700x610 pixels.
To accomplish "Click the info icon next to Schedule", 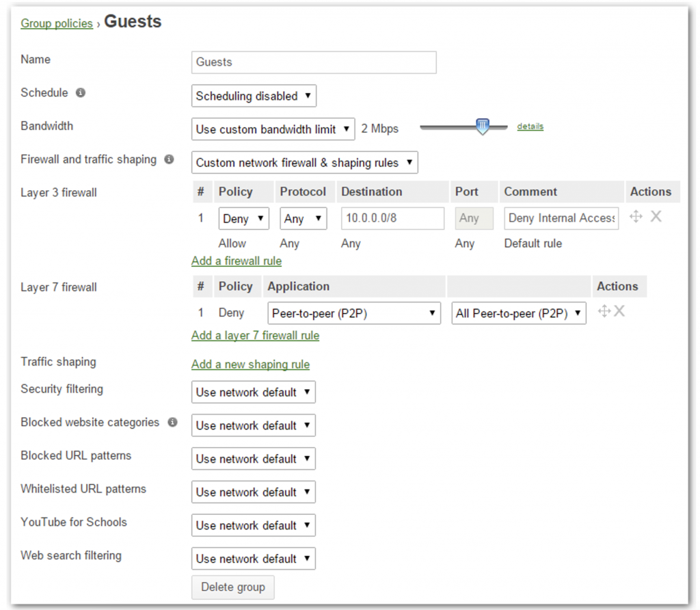I will coord(81,93).
